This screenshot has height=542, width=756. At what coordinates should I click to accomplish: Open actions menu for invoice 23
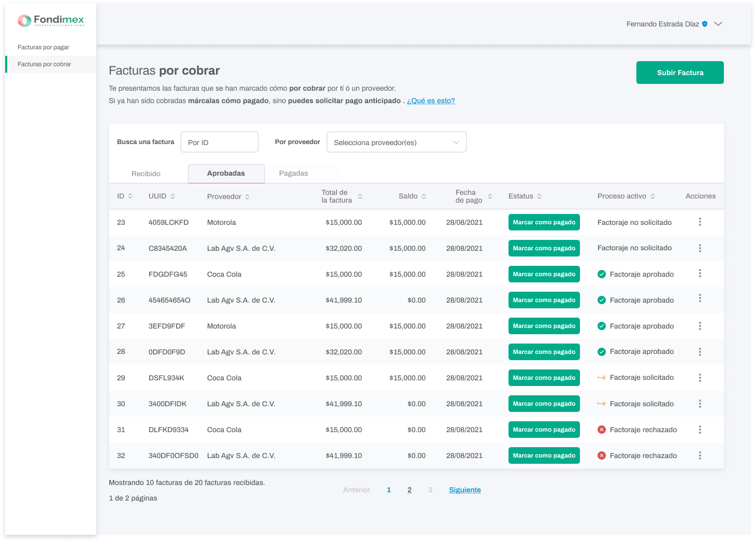point(700,222)
